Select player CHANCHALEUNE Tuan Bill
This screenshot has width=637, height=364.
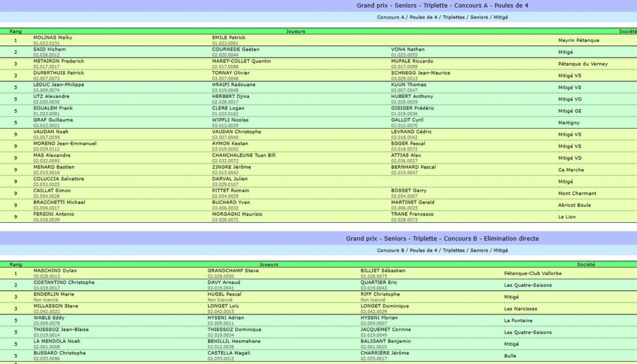[243, 155]
